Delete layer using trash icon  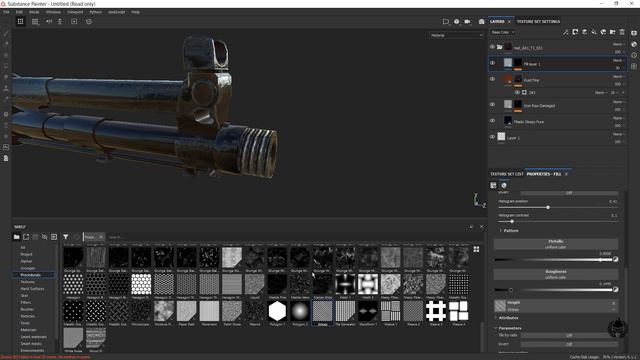pyautogui.click(x=622, y=32)
